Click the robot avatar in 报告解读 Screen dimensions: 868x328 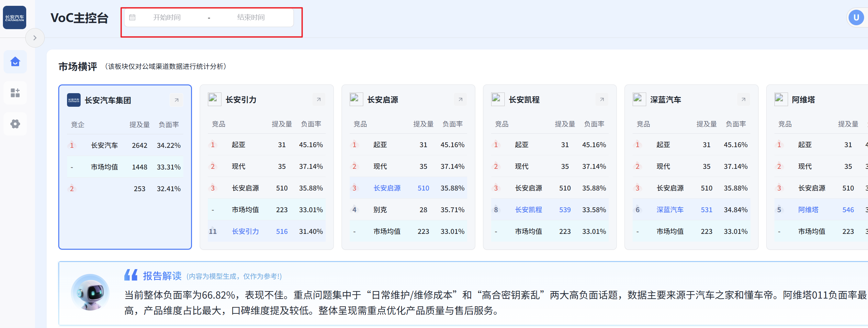(90, 292)
